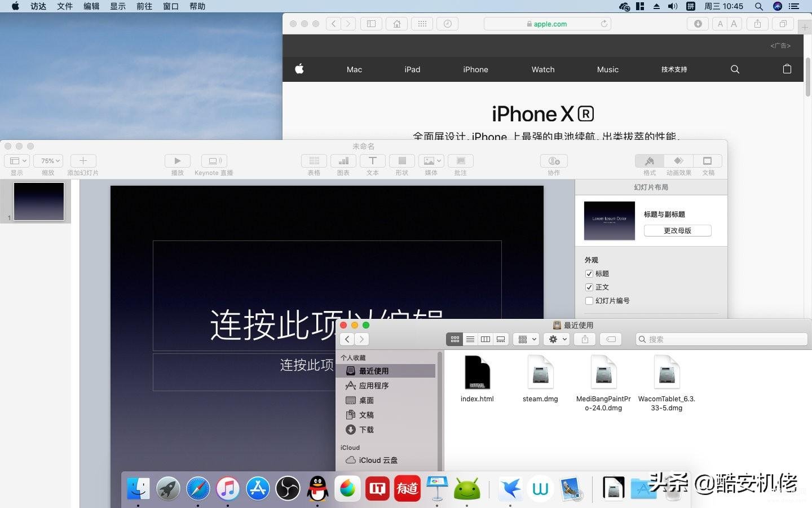Insert a shape in Keynote

tap(402, 161)
